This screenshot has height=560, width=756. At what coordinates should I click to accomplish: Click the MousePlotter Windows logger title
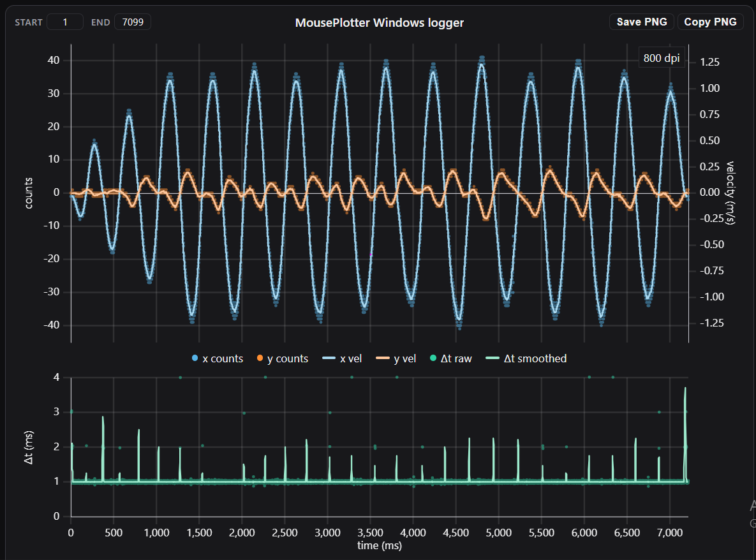point(380,23)
